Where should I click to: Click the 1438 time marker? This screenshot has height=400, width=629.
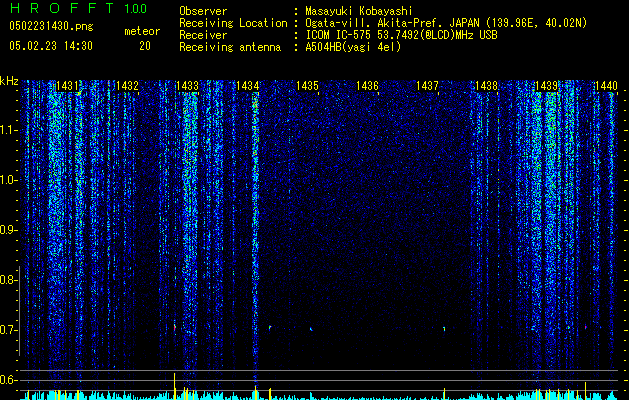point(487,86)
